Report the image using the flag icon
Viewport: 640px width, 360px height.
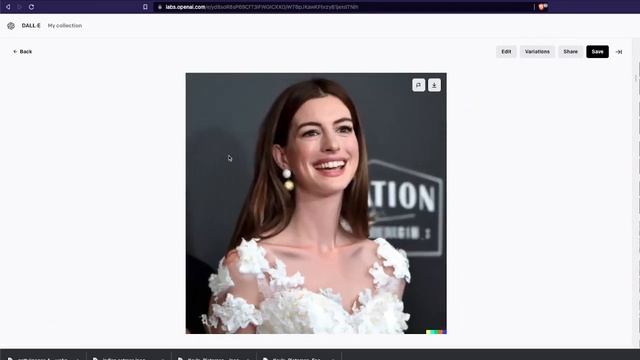(418, 85)
